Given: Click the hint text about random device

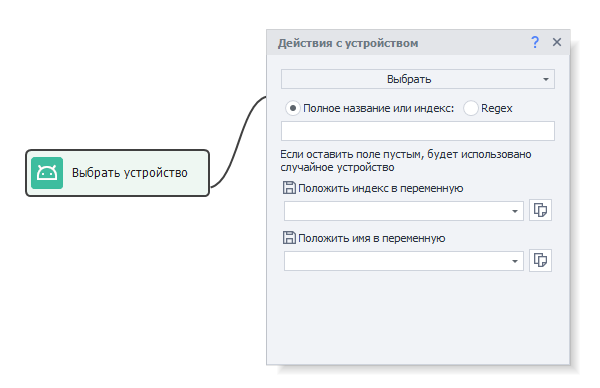Looking at the screenshot, I should coord(406,161).
